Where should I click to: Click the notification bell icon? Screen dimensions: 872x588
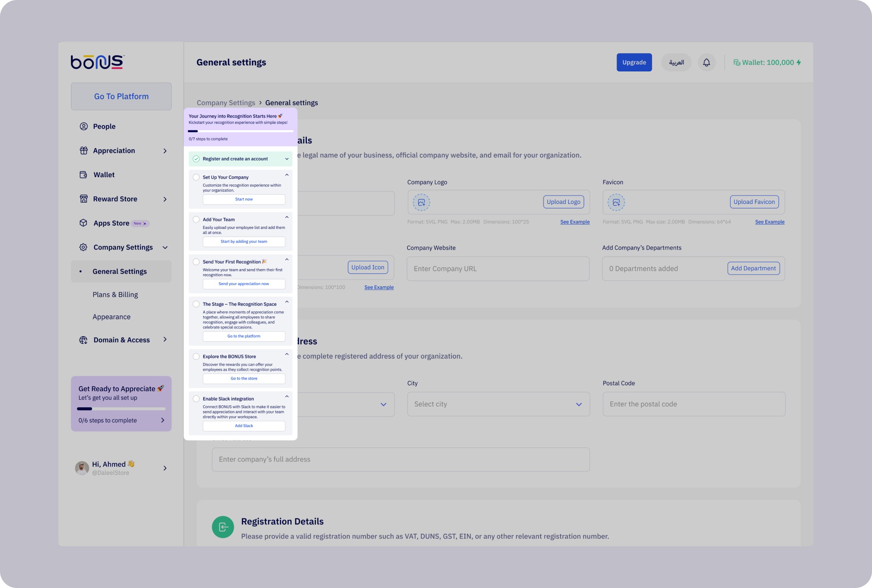[x=706, y=62]
